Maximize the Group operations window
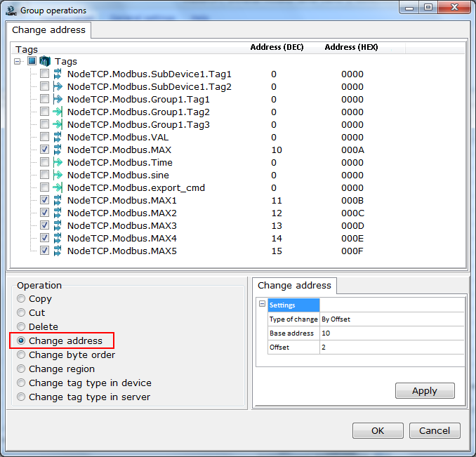The height and width of the screenshot is (457, 476). pyautogui.click(x=428, y=7)
